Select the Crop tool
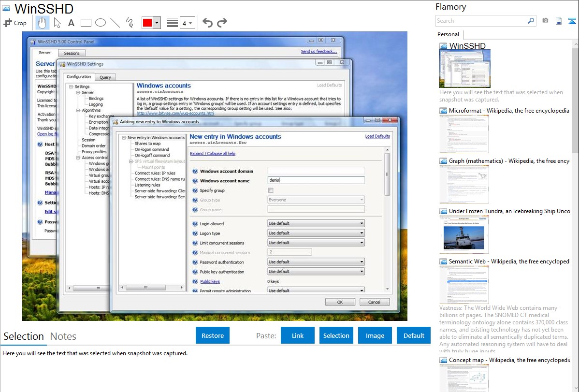Screen dimensions: 579x392 pyautogui.click(x=15, y=23)
